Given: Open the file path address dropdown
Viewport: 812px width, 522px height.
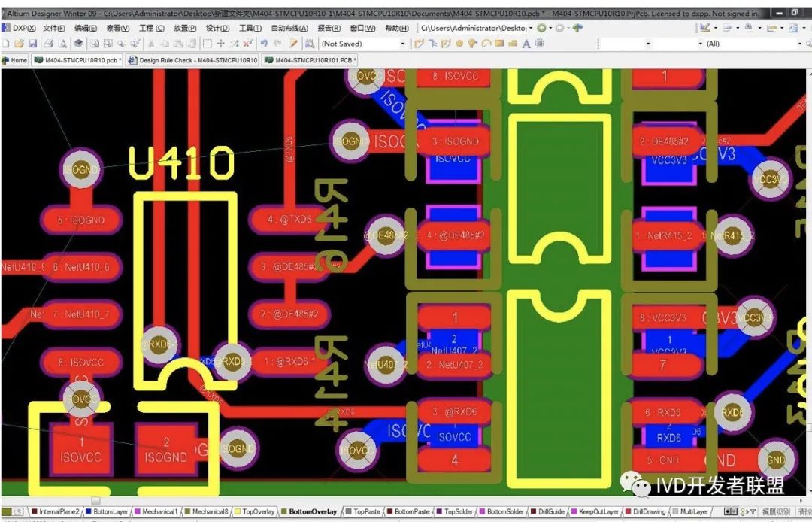Looking at the screenshot, I should point(532,28).
